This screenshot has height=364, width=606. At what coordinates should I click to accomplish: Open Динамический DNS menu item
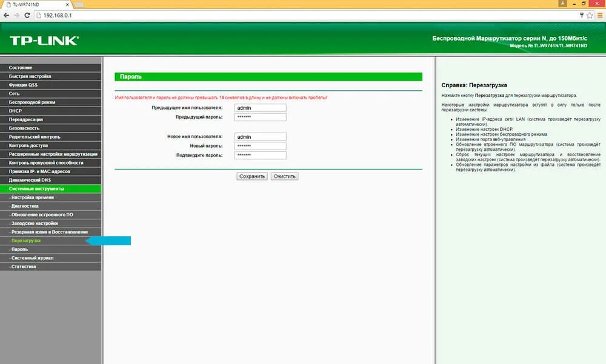[51, 180]
